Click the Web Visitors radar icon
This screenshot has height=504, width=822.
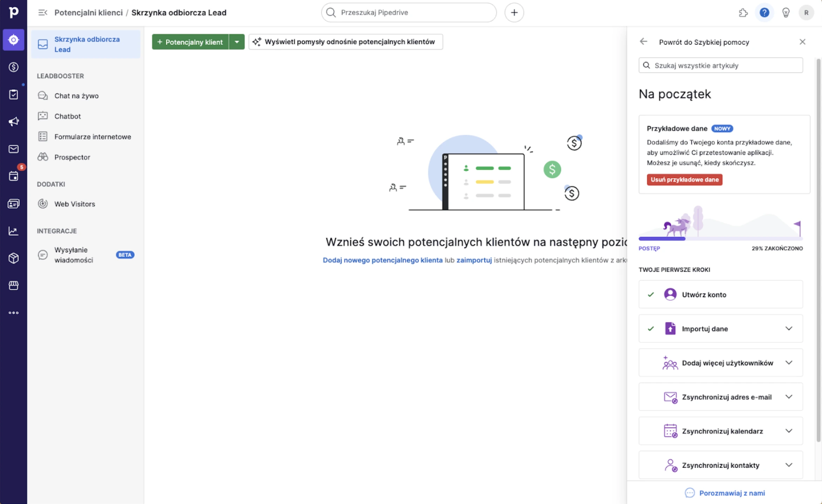pyautogui.click(x=43, y=204)
